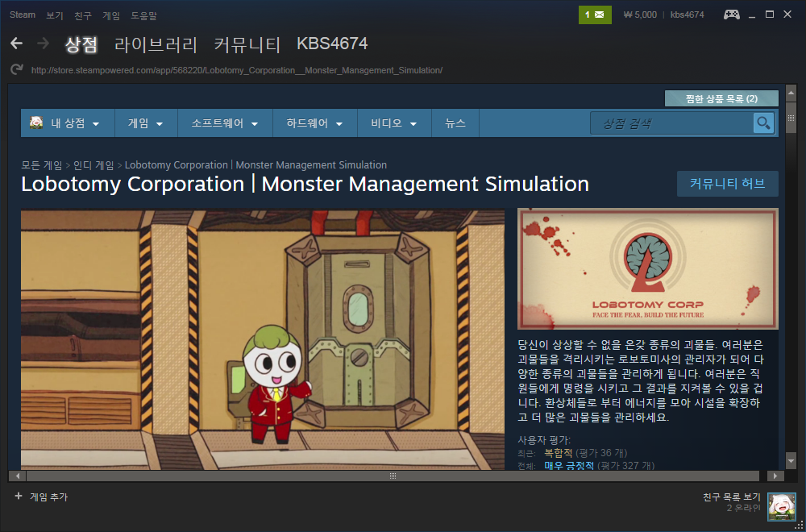This screenshot has height=532, width=806.
Task: Click the avatar beside 내 상점
Action: (36, 123)
